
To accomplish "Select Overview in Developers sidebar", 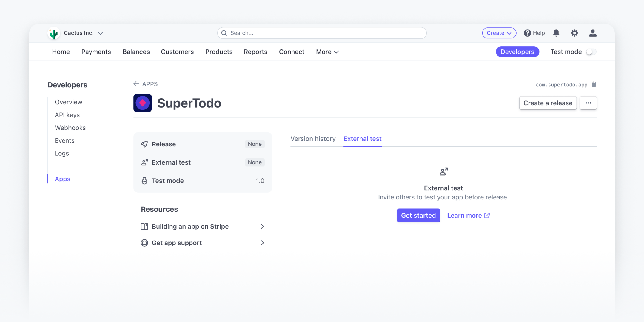I will (x=68, y=102).
